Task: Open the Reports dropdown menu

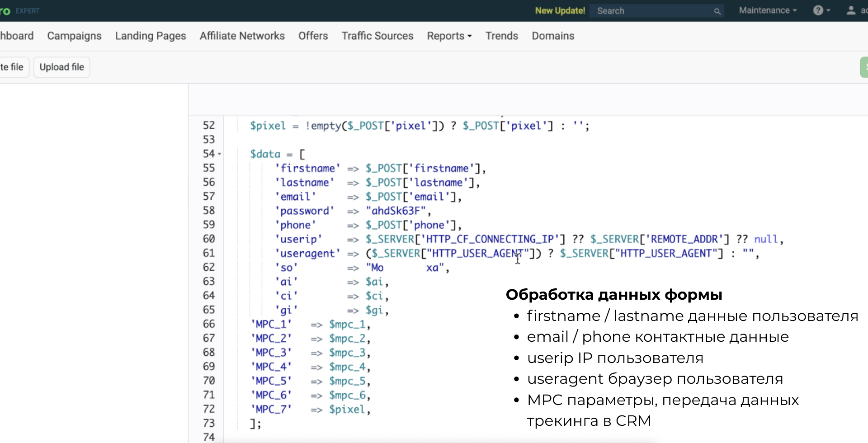Action: tap(448, 36)
